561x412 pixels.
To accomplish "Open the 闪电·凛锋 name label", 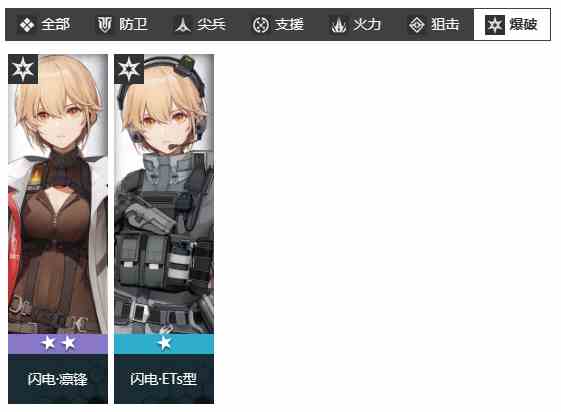I will coord(58,379).
